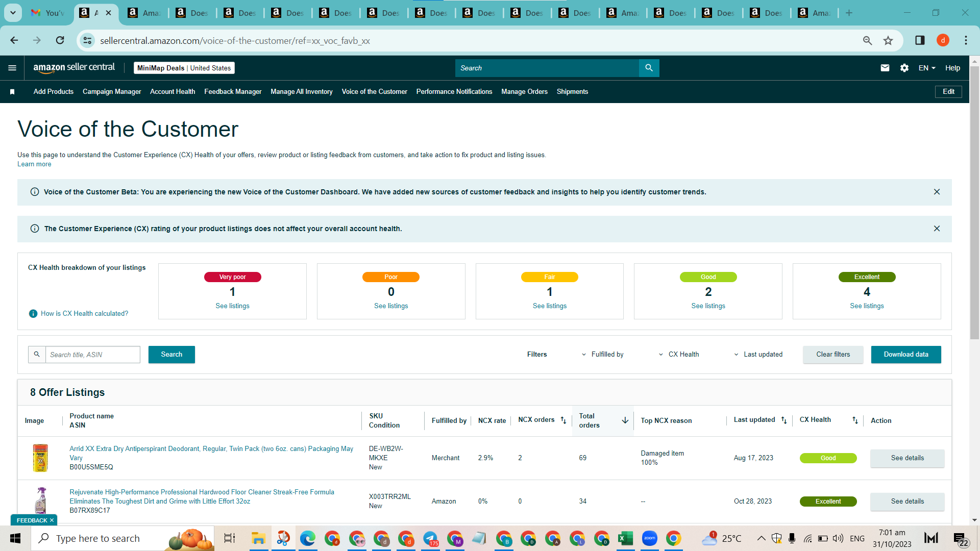Expand the Last updated filter dropdown
The image size is (980, 551).
758,355
